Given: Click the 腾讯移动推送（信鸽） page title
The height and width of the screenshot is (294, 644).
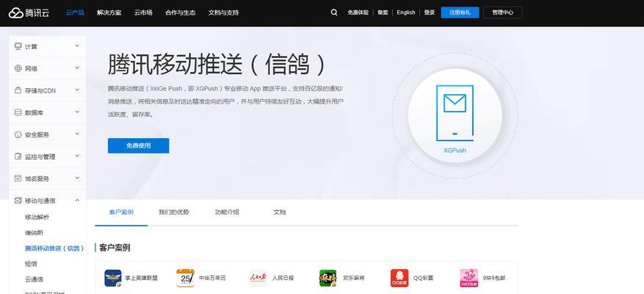Looking at the screenshot, I should coord(217,65).
